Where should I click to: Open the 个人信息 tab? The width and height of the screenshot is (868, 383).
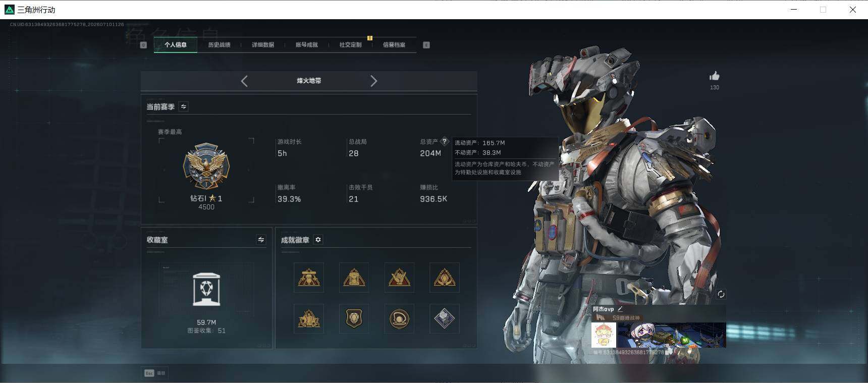coord(176,45)
